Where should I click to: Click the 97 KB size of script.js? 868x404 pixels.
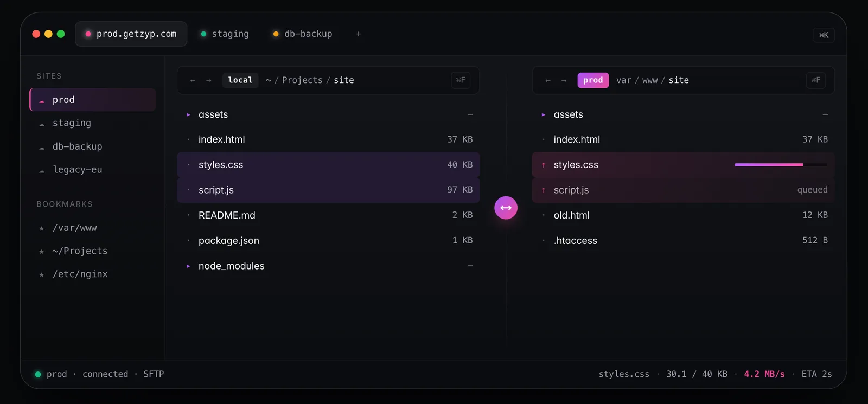tap(460, 190)
